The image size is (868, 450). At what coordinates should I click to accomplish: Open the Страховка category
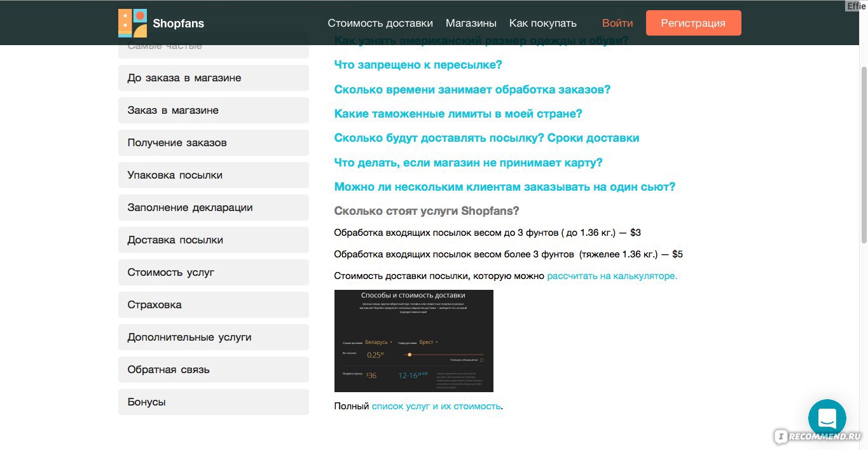214,304
